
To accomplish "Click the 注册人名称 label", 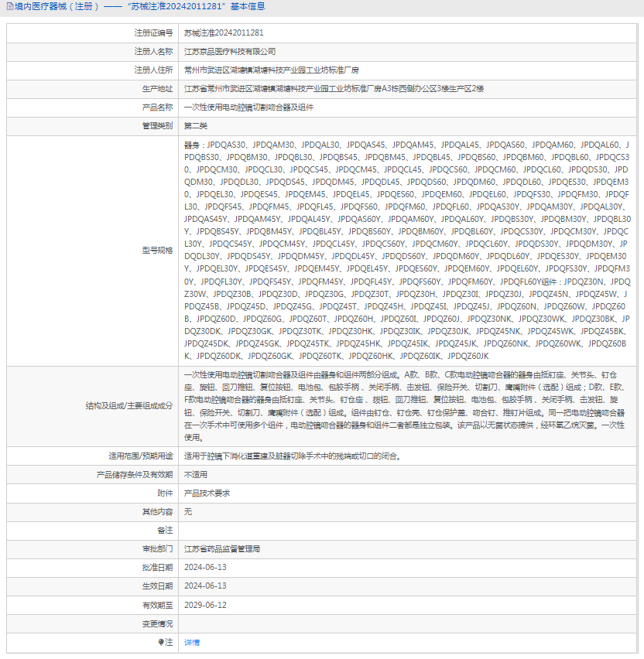I will pos(153,51).
